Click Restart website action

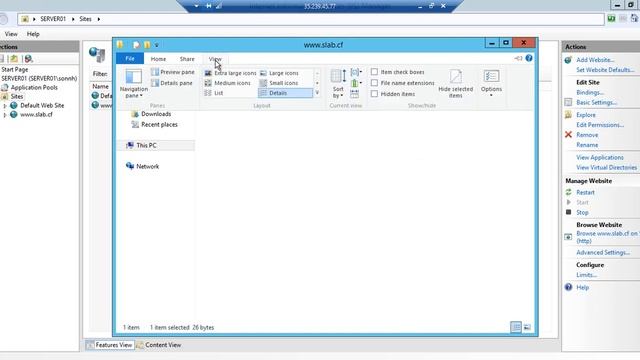coord(585,192)
